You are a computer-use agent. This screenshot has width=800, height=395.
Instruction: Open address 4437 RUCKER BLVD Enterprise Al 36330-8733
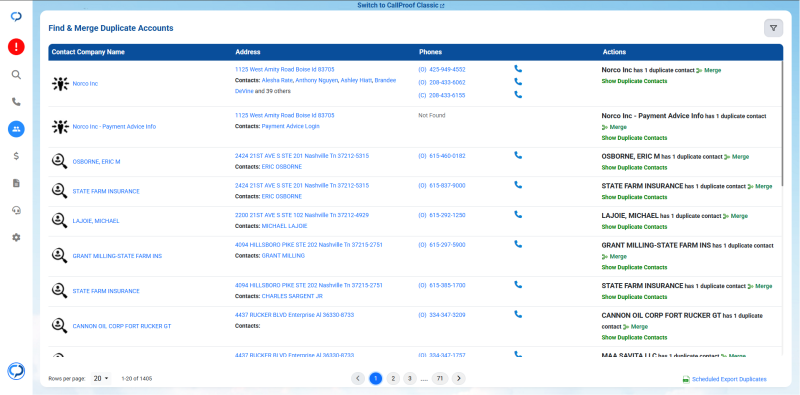[x=294, y=315]
